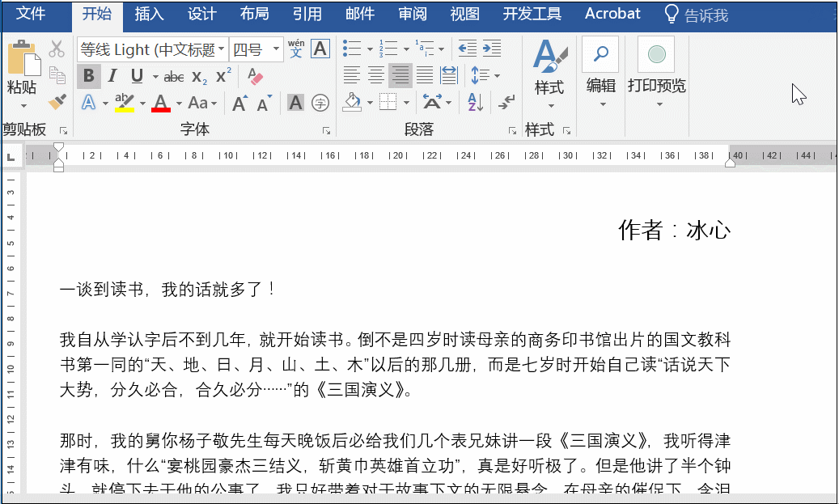This screenshot has height=504, width=839.
Task: Open Change Case Aa dropdown
Action: [202, 103]
